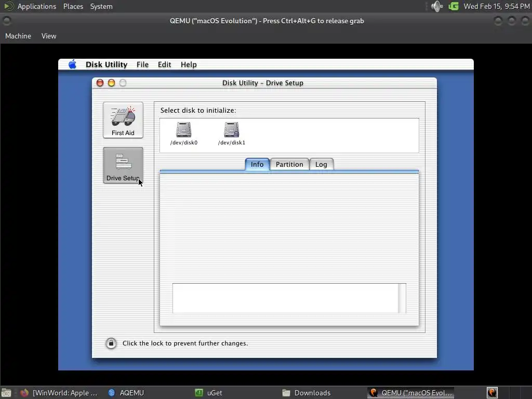This screenshot has width=532, height=399.
Task: Click the volume speaker icon in panel
Action: pyautogui.click(x=436, y=6)
